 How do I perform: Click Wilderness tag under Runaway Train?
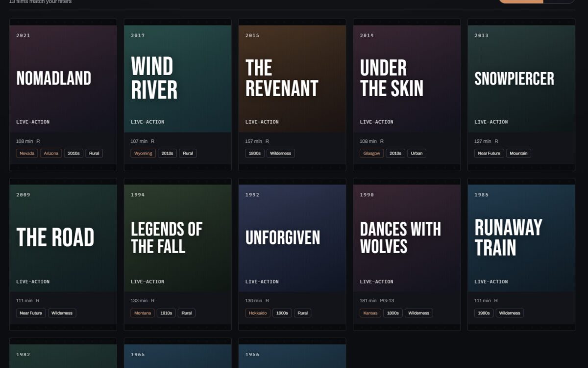(x=510, y=313)
